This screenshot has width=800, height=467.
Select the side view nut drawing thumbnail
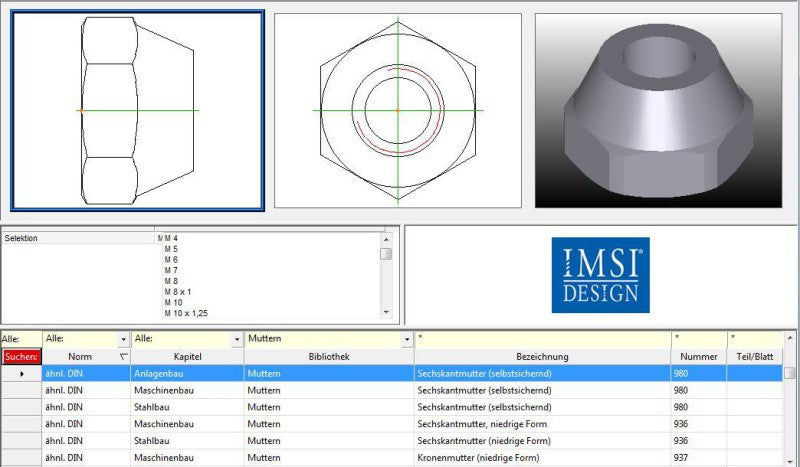point(137,110)
